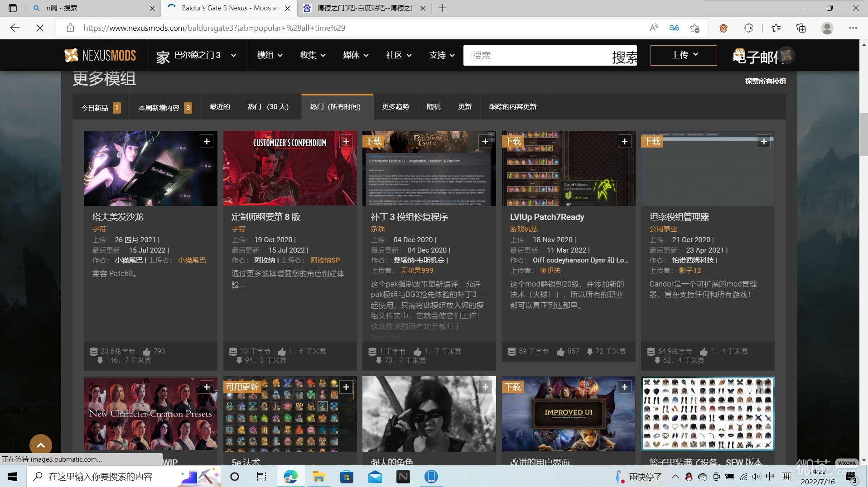This screenshot has width=868, height=487.
Task: Switch to 更新 tab
Action: click(465, 107)
